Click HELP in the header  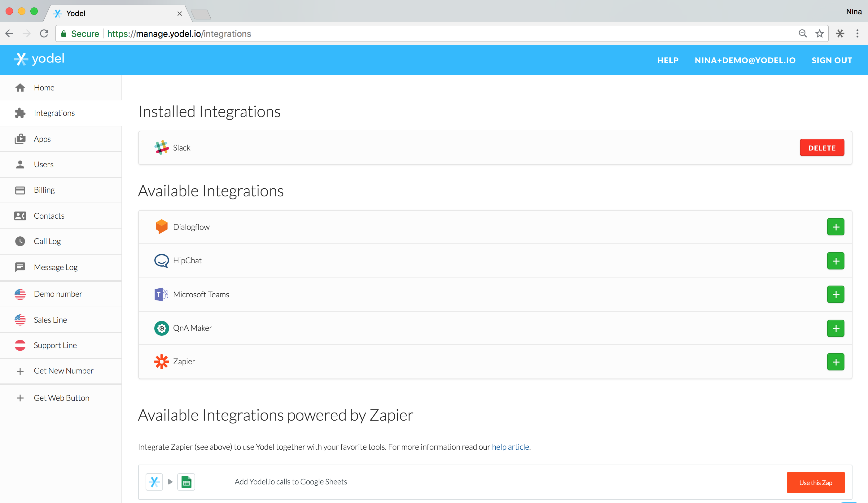668,60
